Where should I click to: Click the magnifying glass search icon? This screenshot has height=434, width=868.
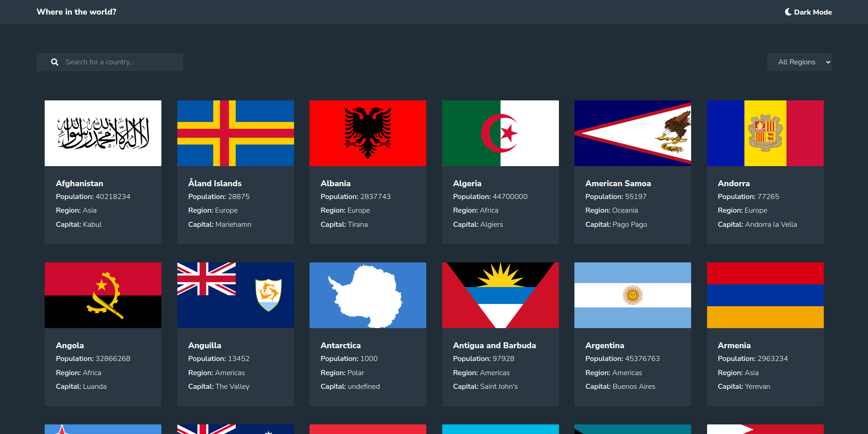coord(55,62)
